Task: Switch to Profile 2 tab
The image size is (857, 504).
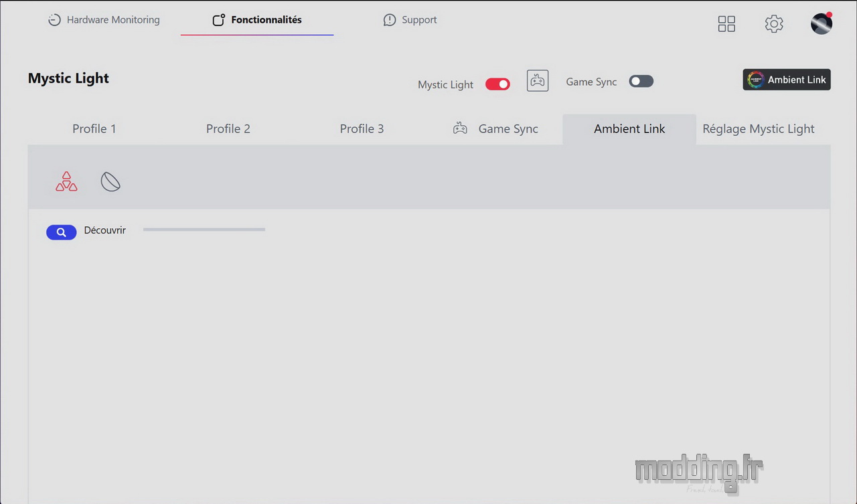Action: [228, 129]
